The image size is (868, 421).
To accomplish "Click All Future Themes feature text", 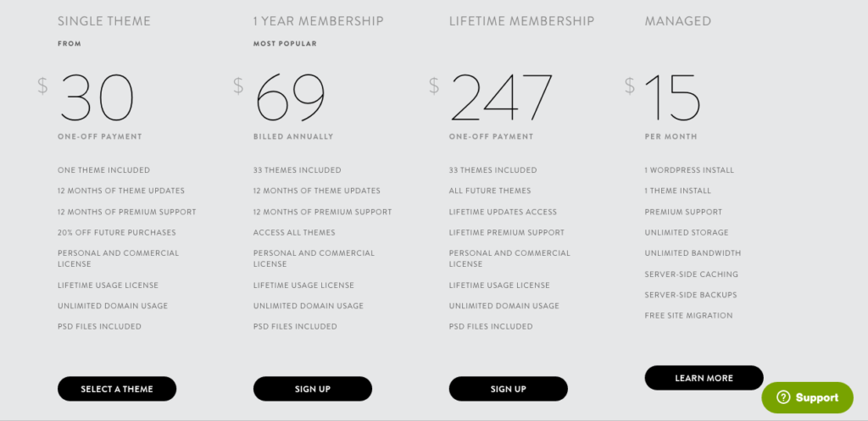I will pos(490,191).
